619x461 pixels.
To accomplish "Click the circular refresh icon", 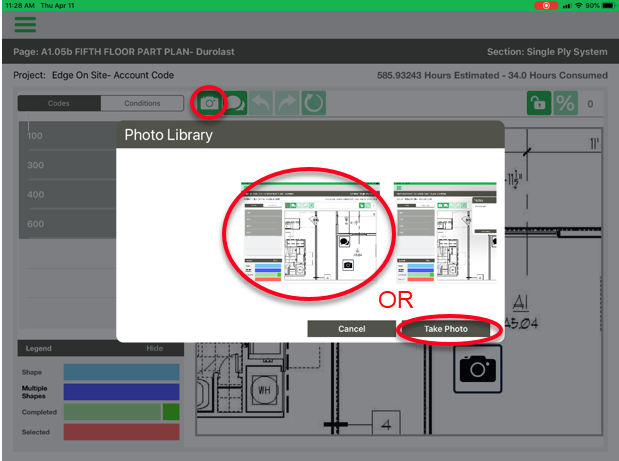I will pyautogui.click(x=313, y=103).
